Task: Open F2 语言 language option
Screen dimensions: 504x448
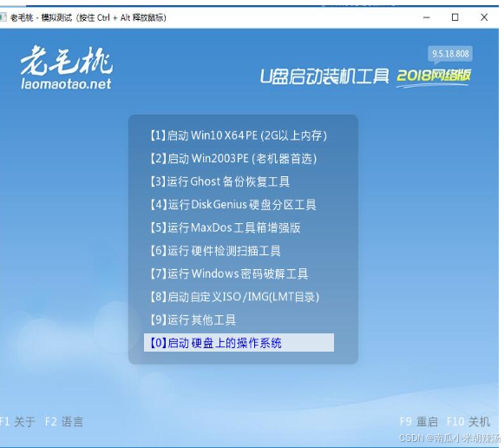Action: (64, 422)
